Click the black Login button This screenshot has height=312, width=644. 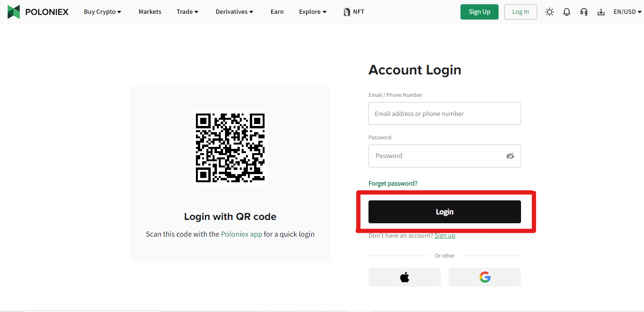coord(445,212)
